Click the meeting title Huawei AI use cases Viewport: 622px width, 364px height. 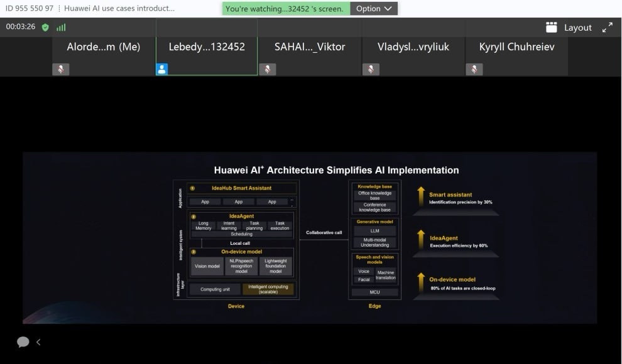pos(119,8)
